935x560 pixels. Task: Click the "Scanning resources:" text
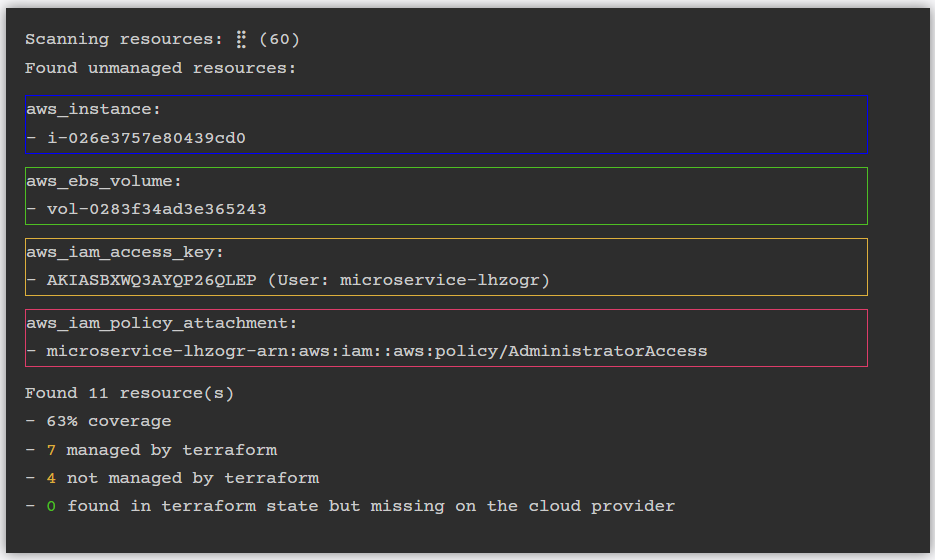click(x=124, y=40)
